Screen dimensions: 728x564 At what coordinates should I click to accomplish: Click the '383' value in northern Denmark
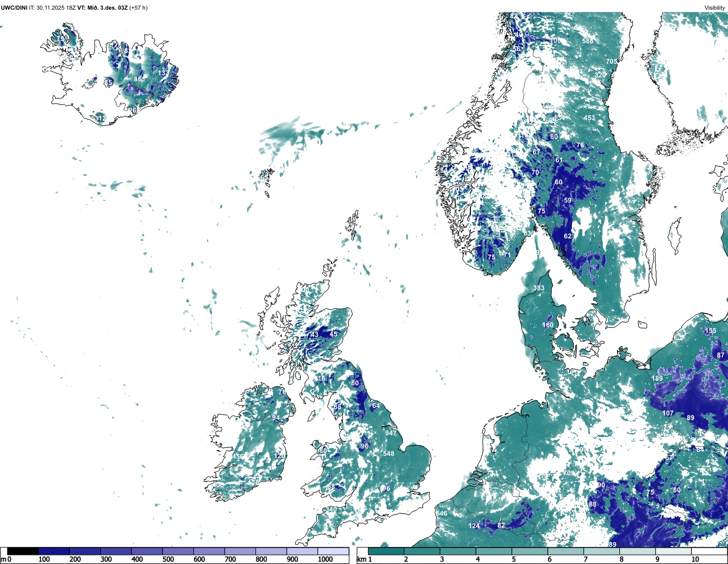539,288
